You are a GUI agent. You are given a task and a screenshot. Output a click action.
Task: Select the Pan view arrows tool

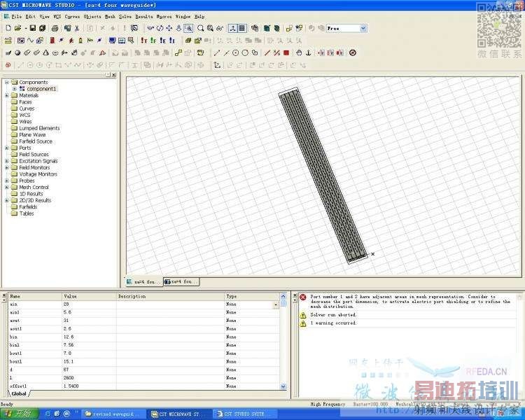tap(169, 28)
